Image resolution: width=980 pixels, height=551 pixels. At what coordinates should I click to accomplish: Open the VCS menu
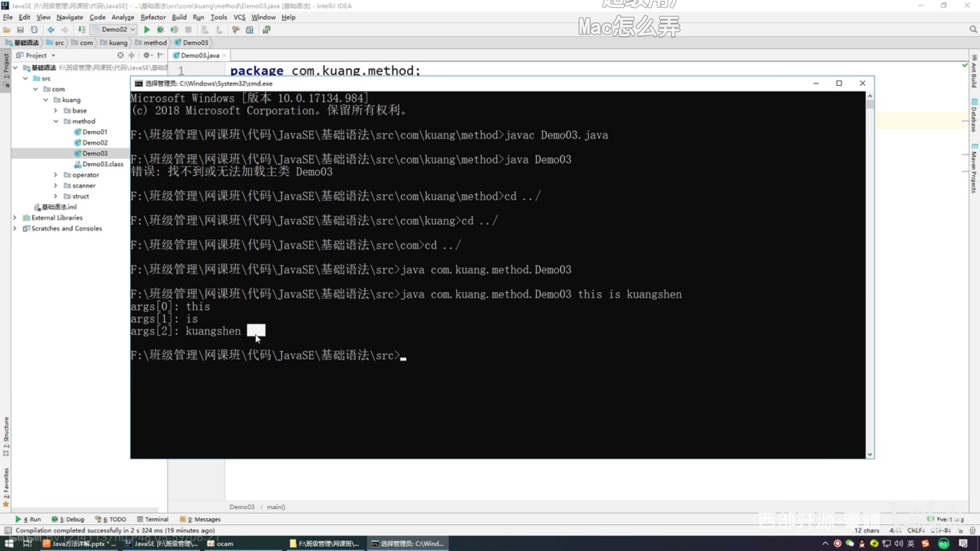point(239,17)
